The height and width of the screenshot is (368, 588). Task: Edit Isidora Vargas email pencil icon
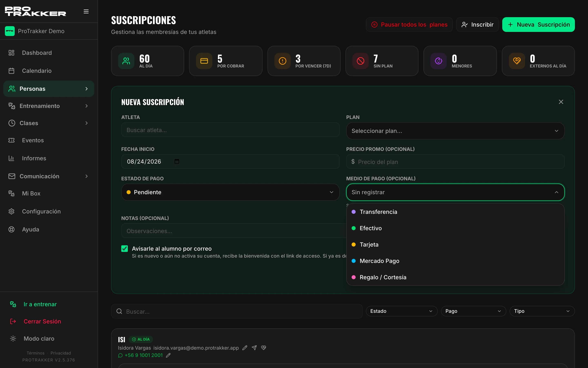pyautogui.click(x=245, y=348)
